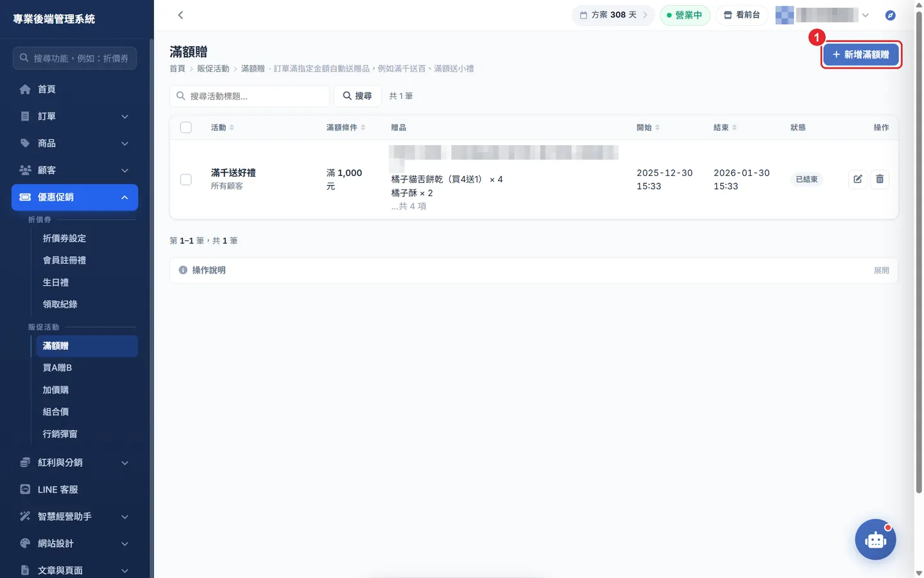Screen dimensions: 924x578
Task: Click the info icon beside 操作說明
Action: click(x=183, y=270)
